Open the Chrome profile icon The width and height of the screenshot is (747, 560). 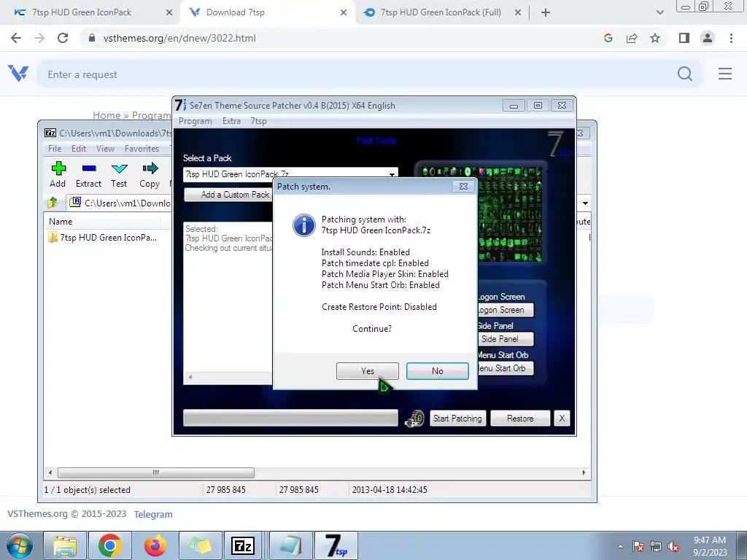click(x=708, y=38)
